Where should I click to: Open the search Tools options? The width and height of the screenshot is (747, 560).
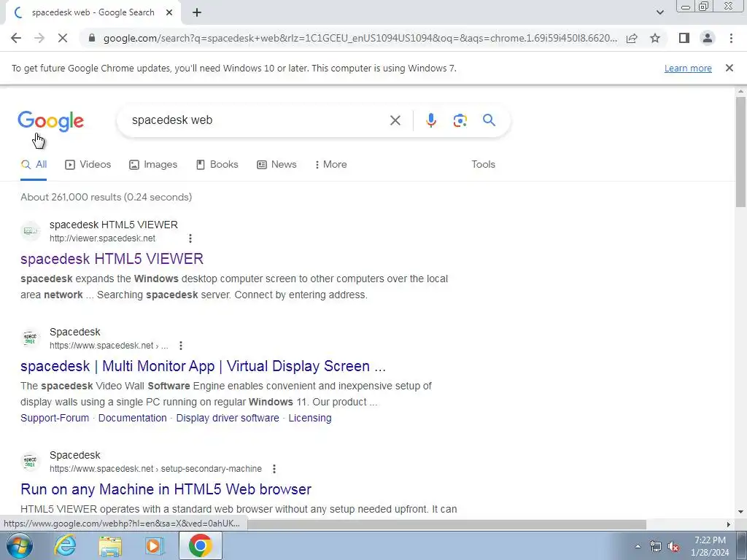483,164
